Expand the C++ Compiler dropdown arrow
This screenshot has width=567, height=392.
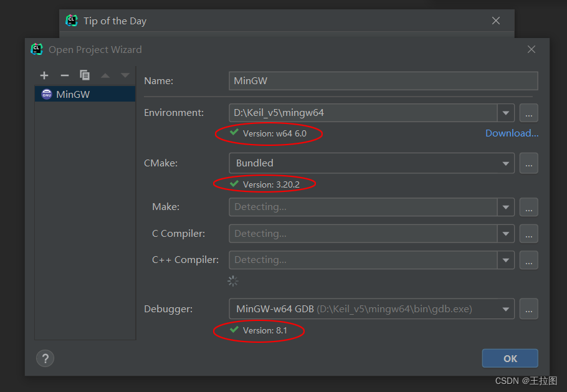click(x=506, y=260)
